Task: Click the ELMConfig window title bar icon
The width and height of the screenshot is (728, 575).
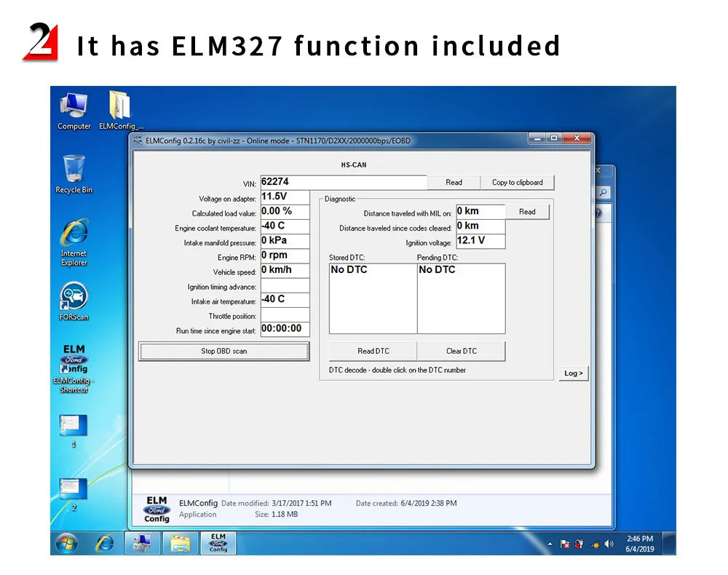Action: (138, 140)
